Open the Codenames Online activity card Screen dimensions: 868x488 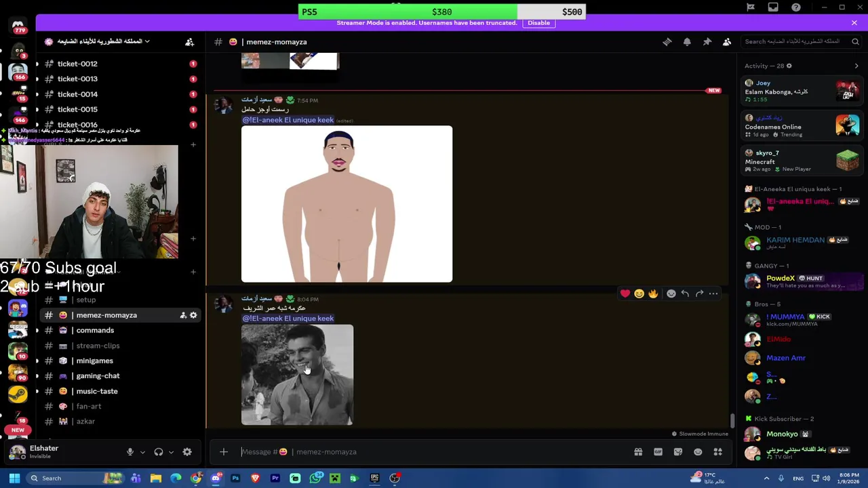point(802,126)
